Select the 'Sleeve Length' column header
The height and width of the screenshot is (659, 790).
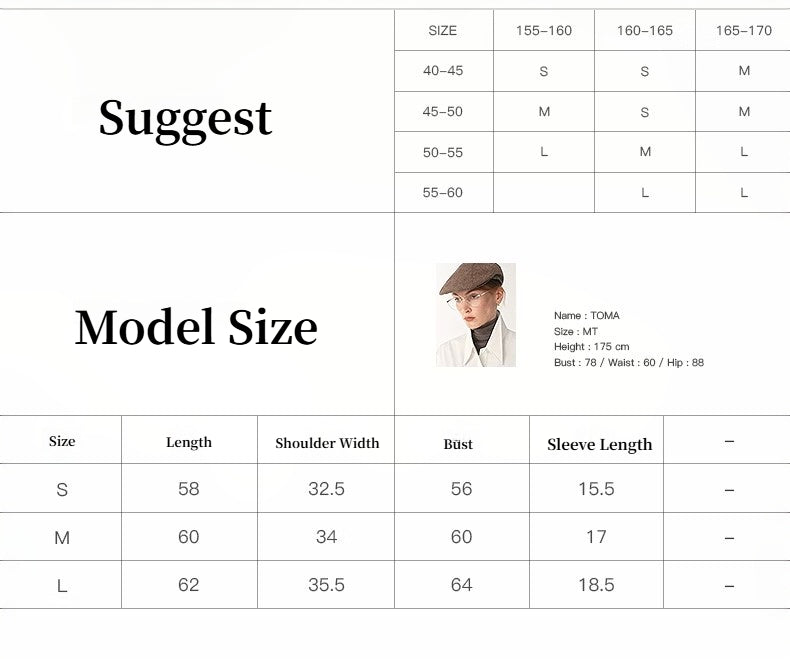coord(599,445)
